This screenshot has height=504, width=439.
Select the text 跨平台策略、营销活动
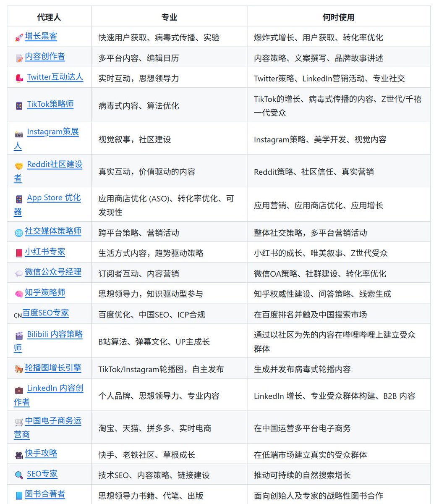[x=139, y=233]
